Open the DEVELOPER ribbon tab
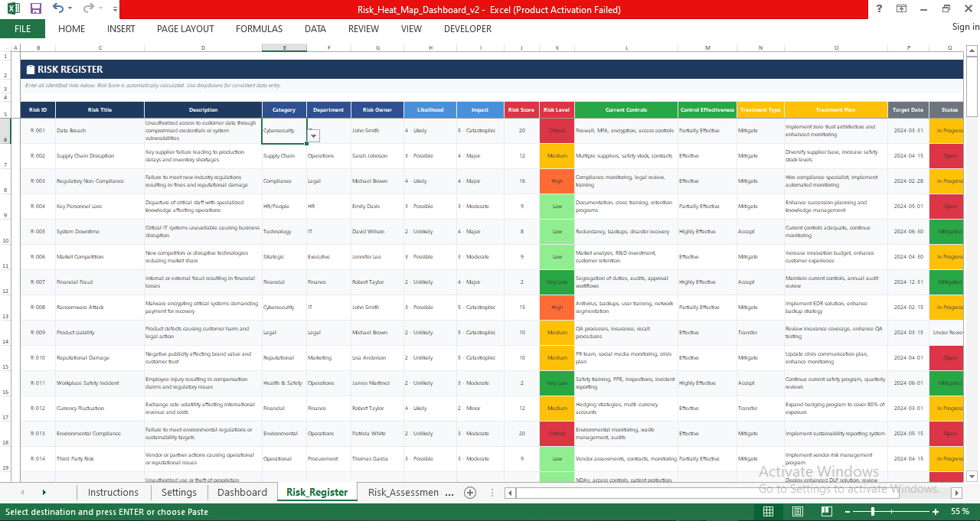The width and height of the screenshot is (980, 521). coord(468,28)
